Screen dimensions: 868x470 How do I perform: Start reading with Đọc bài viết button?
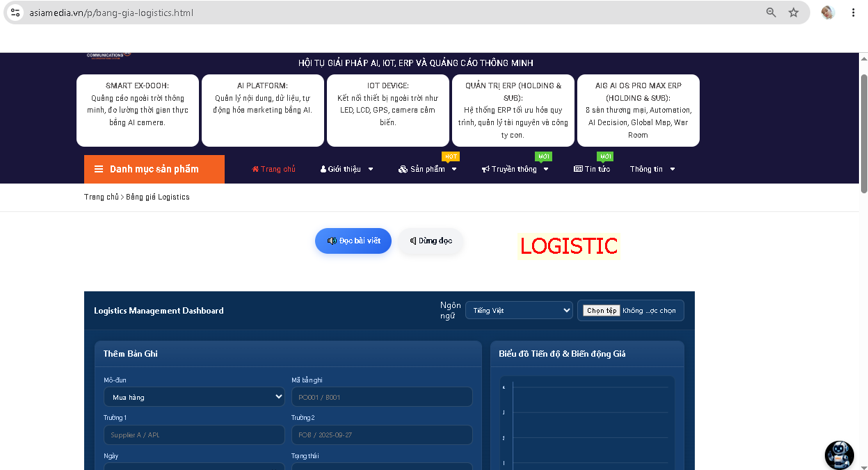click(x=353, y=241)
